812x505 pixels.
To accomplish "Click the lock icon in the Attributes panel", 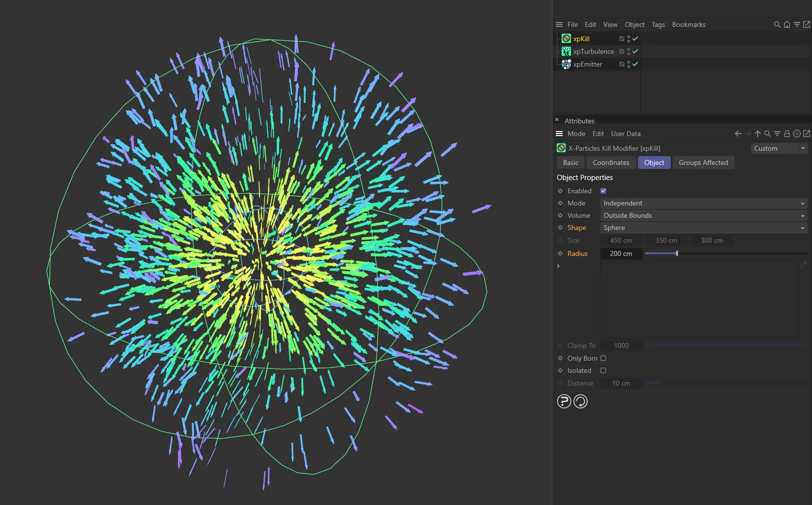I will [x=787, y=134].
